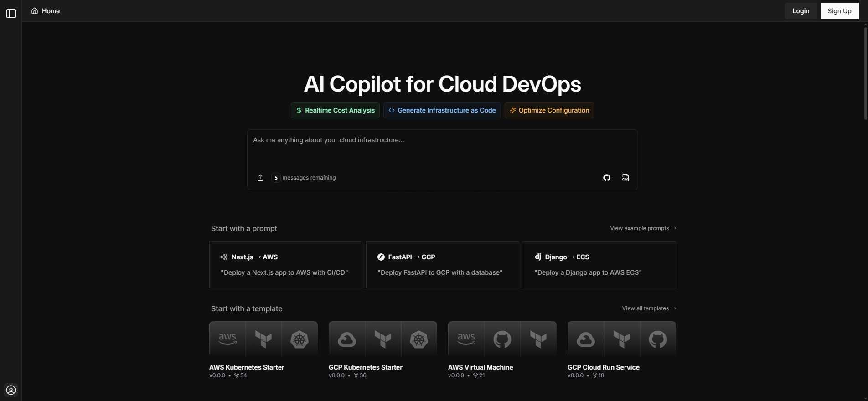Open GCP Cloud Run Service template title
This screenshot has height=401, width=868.
pos(604,367)
